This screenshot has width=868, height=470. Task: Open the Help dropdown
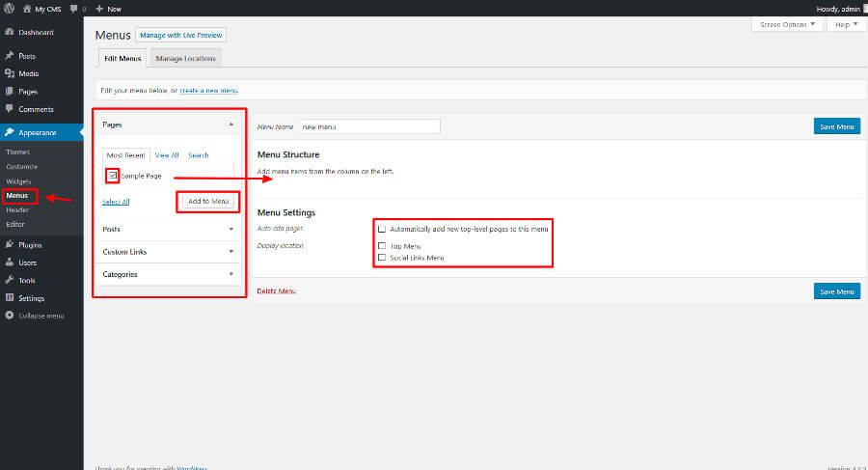point(847,24)
